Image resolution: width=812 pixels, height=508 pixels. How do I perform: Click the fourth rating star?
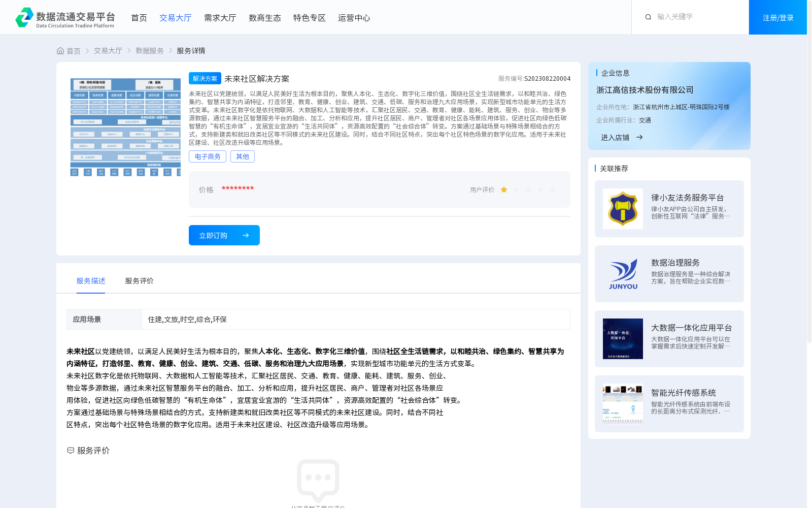pos(540,189)
